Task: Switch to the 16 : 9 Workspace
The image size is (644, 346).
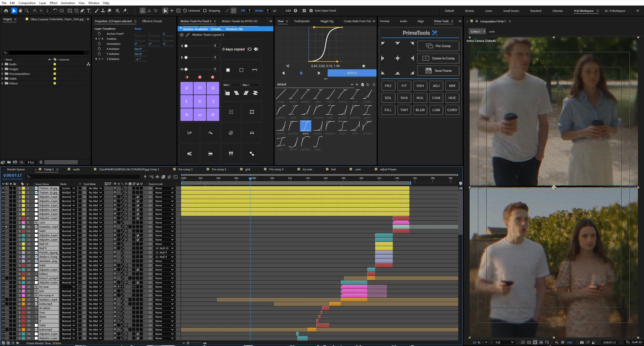Action: click(x=615, y=11)
